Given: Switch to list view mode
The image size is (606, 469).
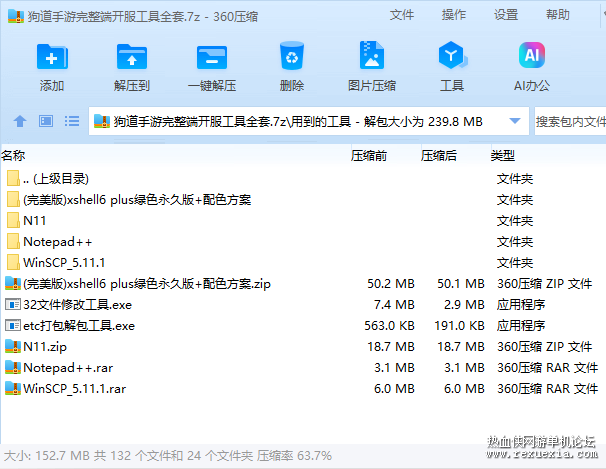Looking at the screenshot, I should pyautogui.click(x=72, y=121).
